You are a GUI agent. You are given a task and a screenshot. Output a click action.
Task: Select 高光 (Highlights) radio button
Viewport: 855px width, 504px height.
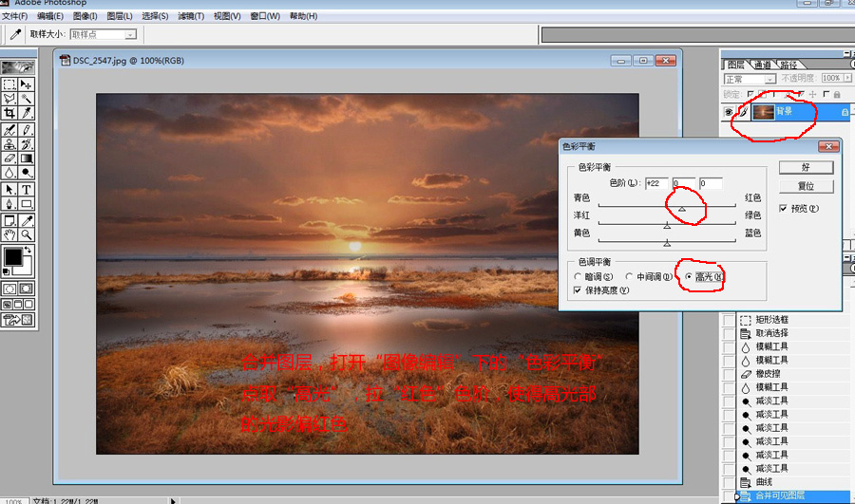coord(689,277)
